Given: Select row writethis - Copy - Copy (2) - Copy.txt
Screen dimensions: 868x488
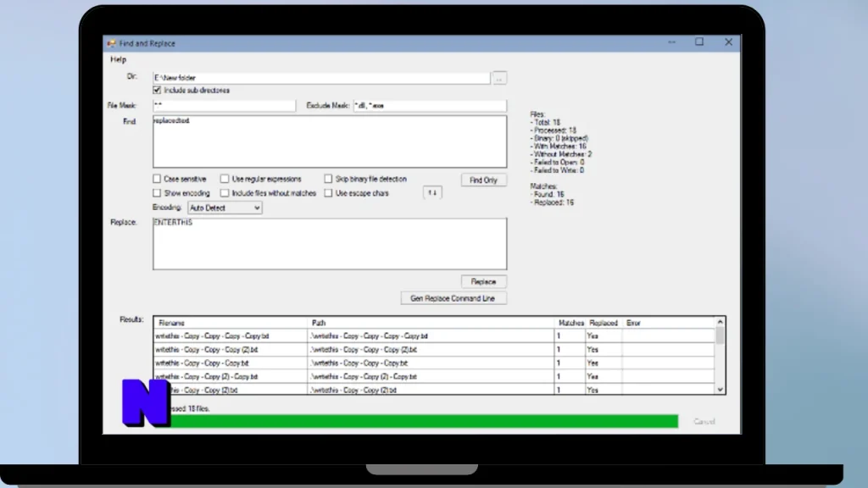Looking at the screenshot, I should tap(434, 376).
